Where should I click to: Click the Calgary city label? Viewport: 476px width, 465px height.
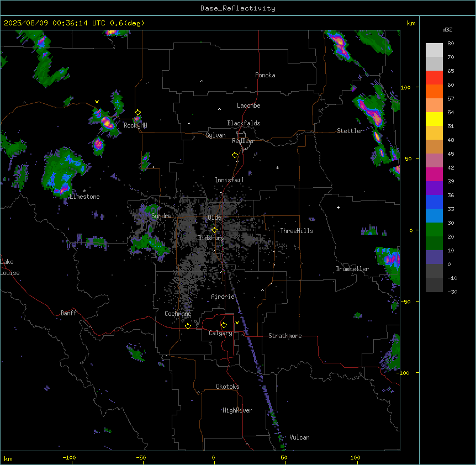pos(220,333)
